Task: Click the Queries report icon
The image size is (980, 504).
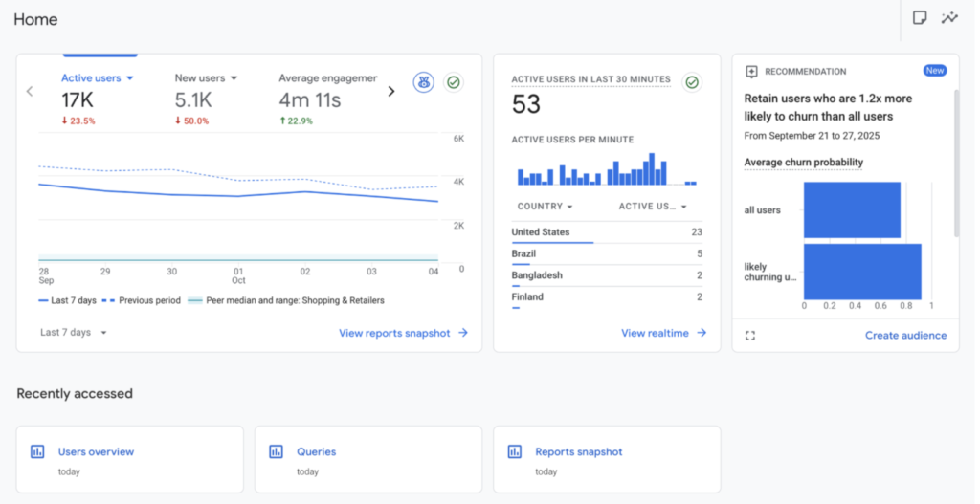Action: point(277,451)
